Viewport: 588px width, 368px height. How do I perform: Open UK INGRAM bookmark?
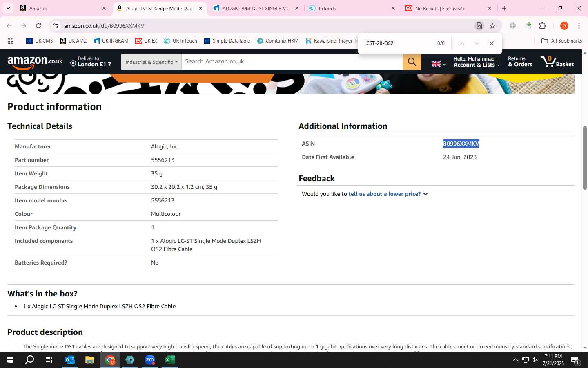(x=111, y=41)
